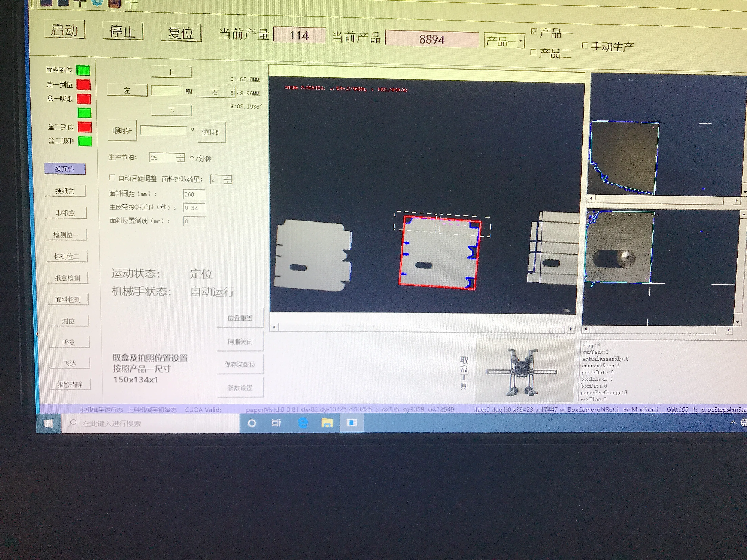
Task: Open the 产品一 dropdown list
Action: pyautogui.click(x=520, y=41)
